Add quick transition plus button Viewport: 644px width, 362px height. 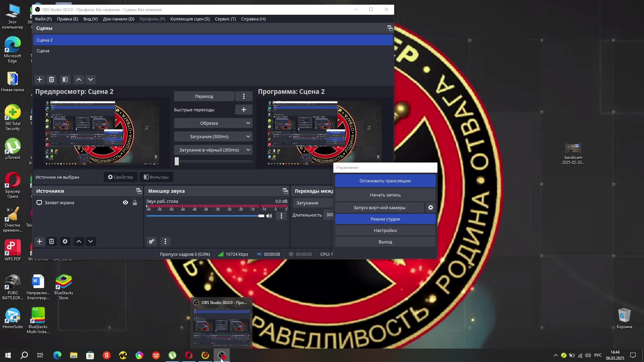point(244,110)
